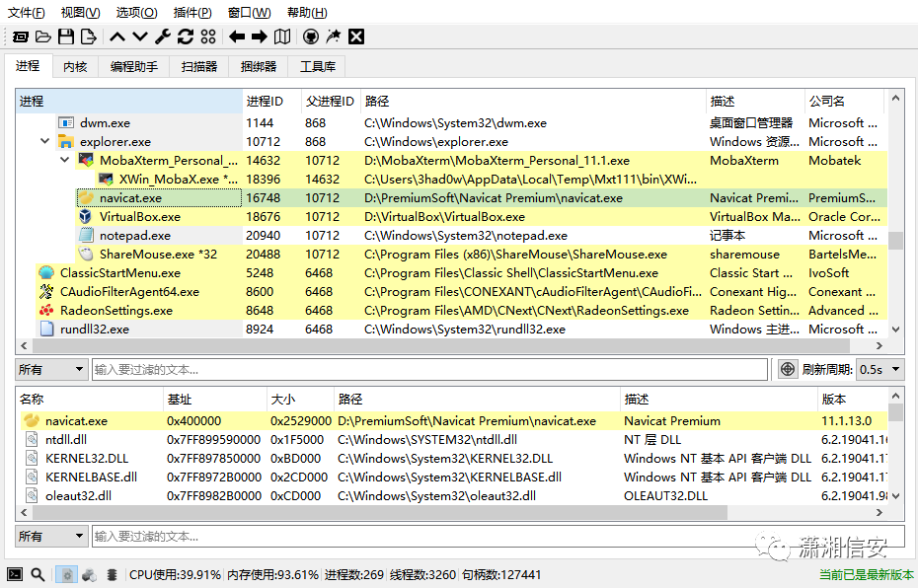Switch to the 工具库 tab
This screenshot has height=588, width=918.
point(318,67)
